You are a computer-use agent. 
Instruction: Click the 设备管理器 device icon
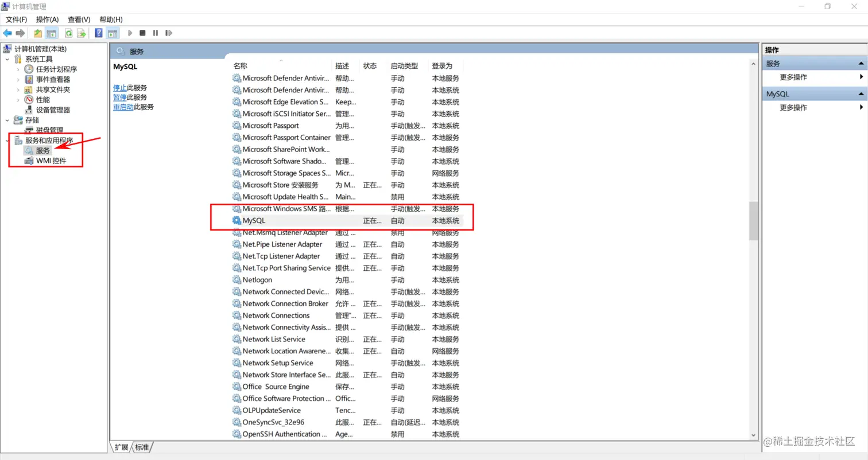click(29, 110)
